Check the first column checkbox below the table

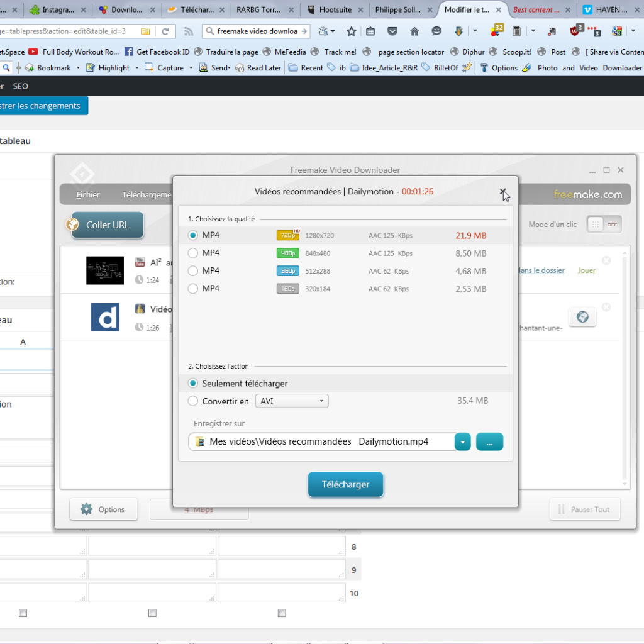click(23, 613)
